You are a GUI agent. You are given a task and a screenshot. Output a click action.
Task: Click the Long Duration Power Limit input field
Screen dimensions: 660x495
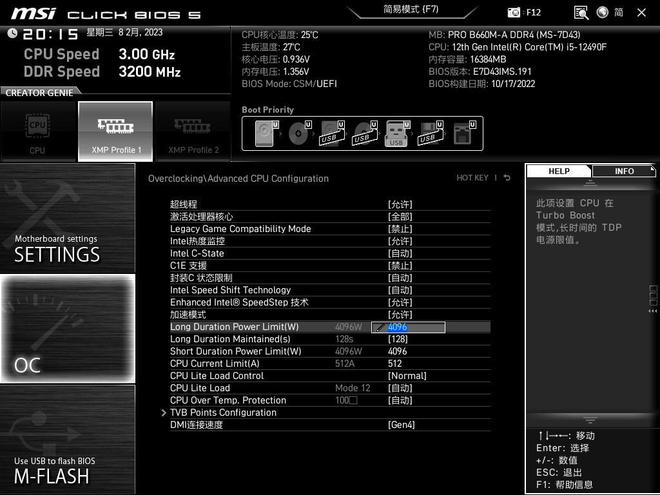pos(408,327)
